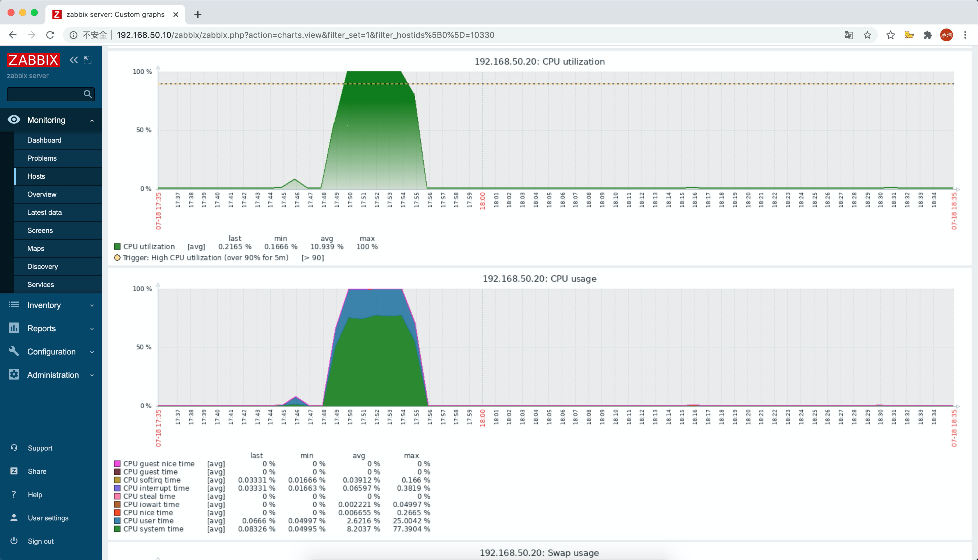Viewport: 978px width, 560px height.
Task: Open the Latest data menu item
Action: [x=44, y=212]
